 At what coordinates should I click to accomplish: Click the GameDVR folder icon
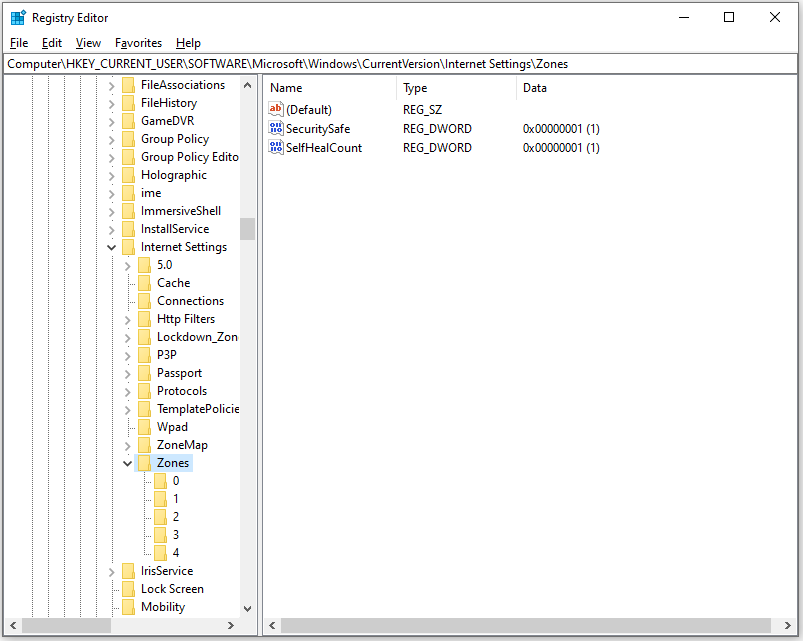click(128, 120)
